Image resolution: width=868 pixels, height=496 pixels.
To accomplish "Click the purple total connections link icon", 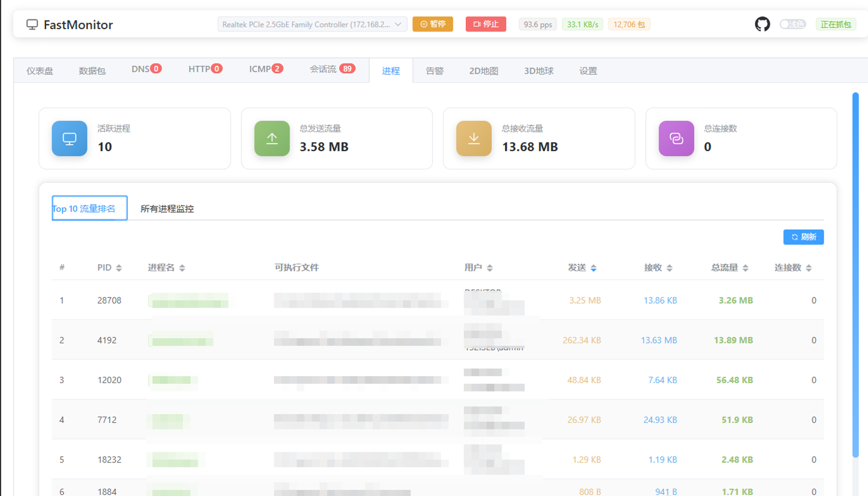I will [676, 138].
